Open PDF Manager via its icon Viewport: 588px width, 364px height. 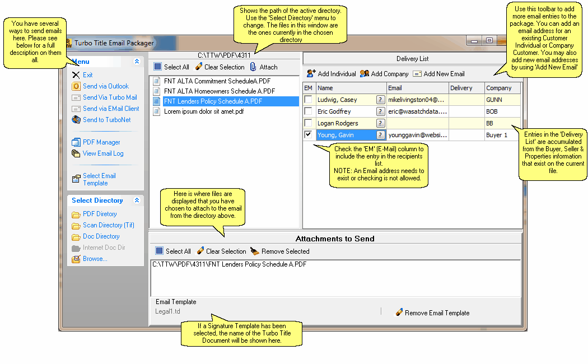pos(76,142)
